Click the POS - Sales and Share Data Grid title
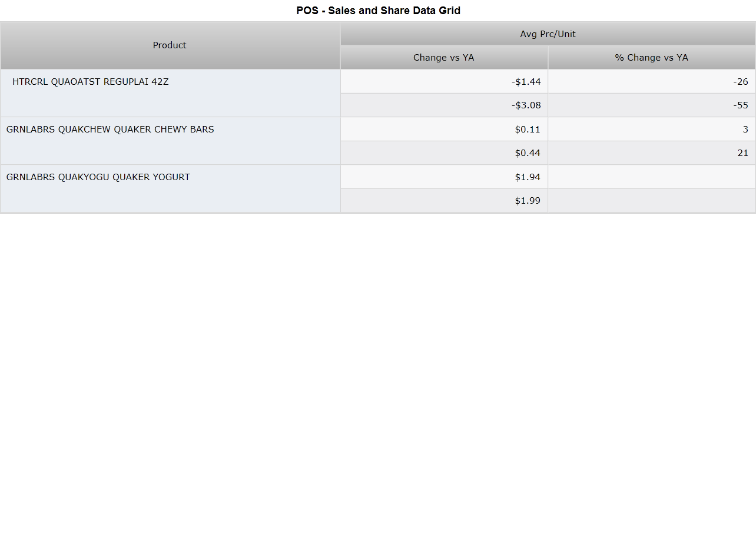The height and width of the screenshot is (557, 756). 379,11
